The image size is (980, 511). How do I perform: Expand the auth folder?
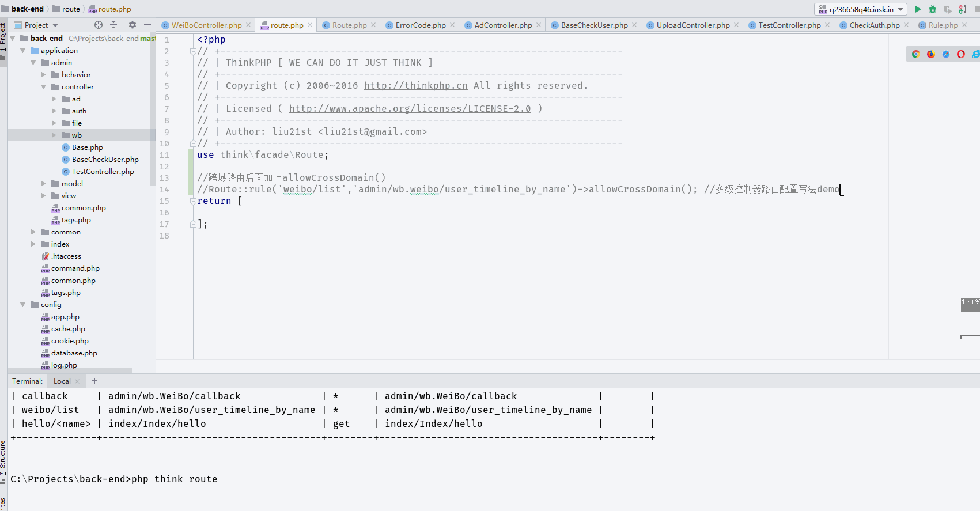(54, 111)
